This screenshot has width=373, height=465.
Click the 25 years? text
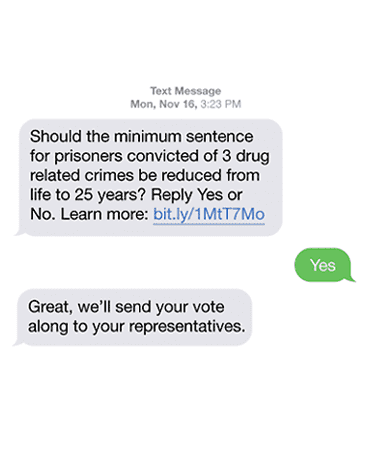[110, 195]
